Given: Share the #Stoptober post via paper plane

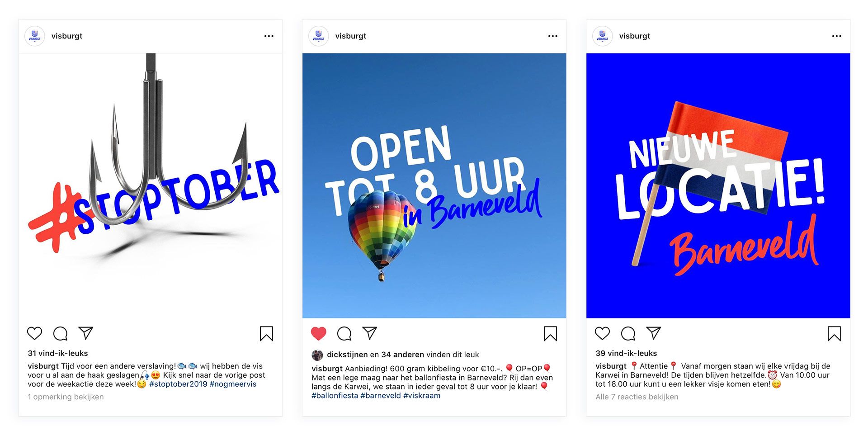Looking at the screenshot, I should (x=86, y=333).
